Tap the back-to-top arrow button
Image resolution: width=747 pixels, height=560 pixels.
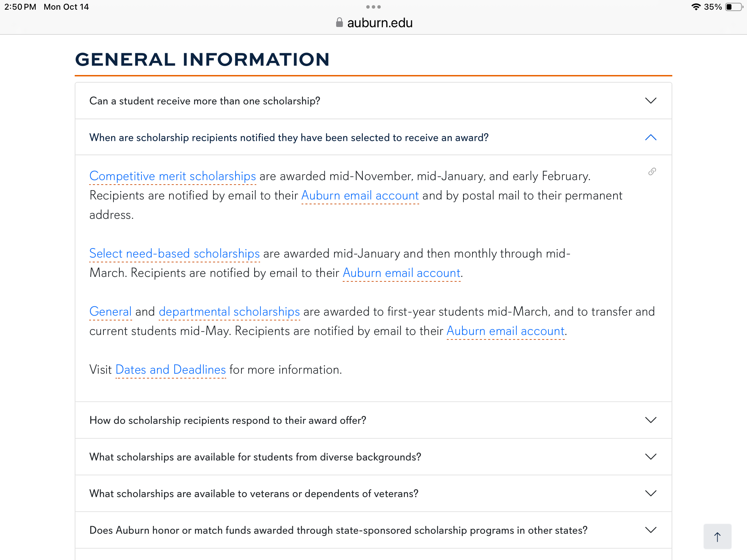tap(717, 537)
